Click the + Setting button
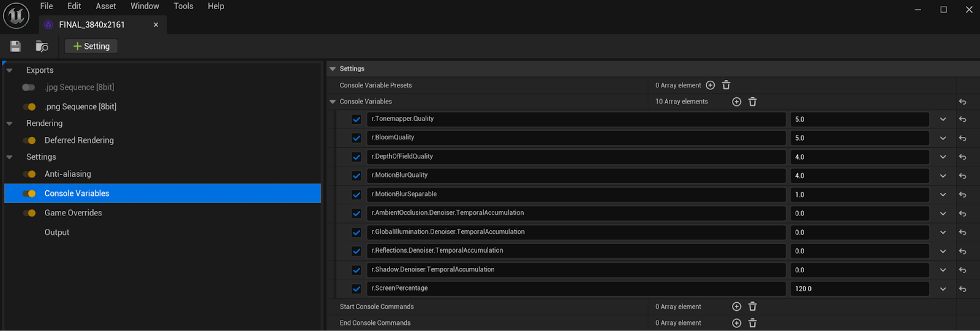Screen dimensions: 980x331 91,46
